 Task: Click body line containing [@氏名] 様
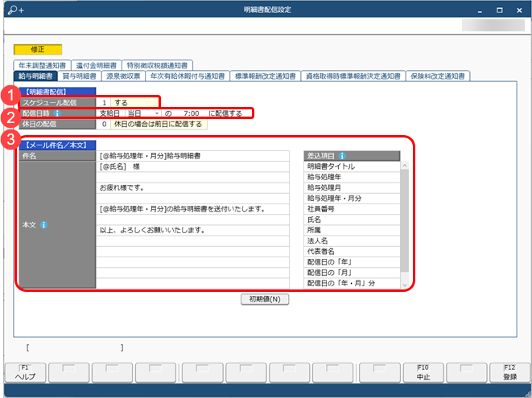click(192, 166)
